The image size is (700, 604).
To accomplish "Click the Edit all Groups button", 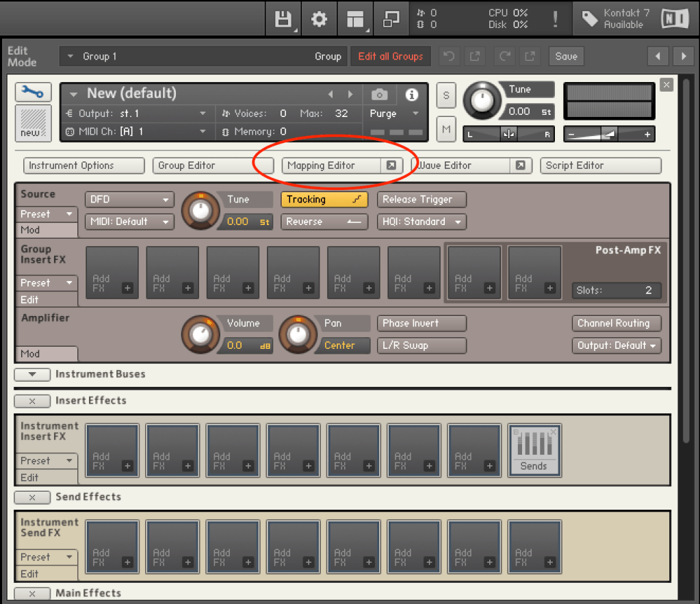I will click(x=391, y=56).
